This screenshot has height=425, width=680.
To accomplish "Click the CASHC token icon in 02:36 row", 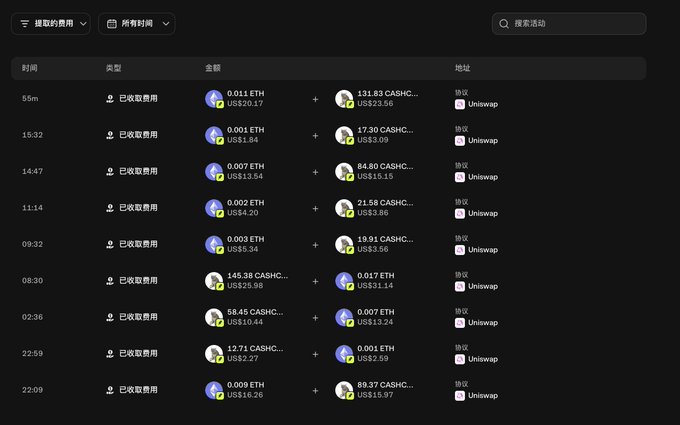I will click(x=214, y=317).
